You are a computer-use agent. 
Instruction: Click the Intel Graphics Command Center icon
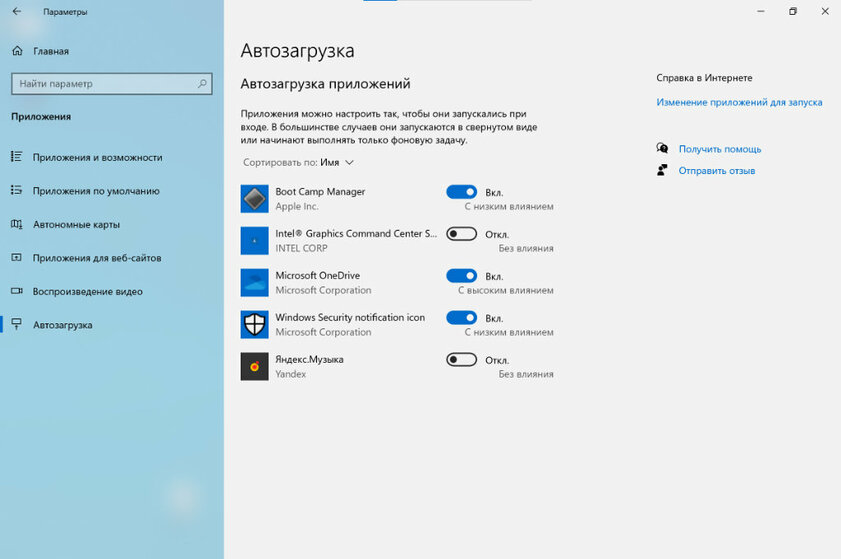tap(254, 240)
